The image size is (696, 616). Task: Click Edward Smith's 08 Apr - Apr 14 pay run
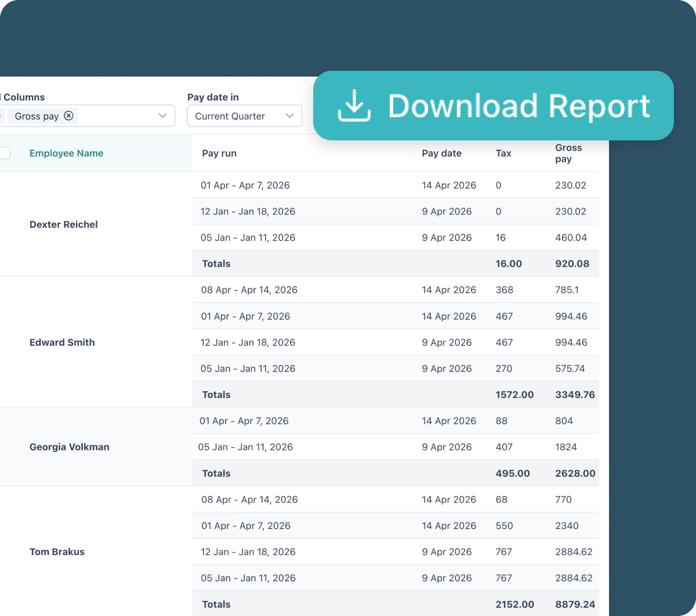249,289
